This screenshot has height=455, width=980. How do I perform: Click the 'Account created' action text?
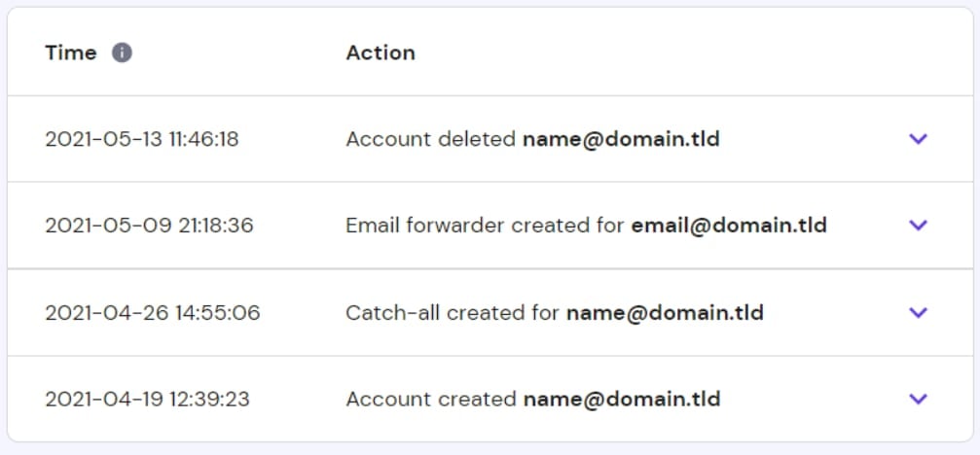(430, 399)
